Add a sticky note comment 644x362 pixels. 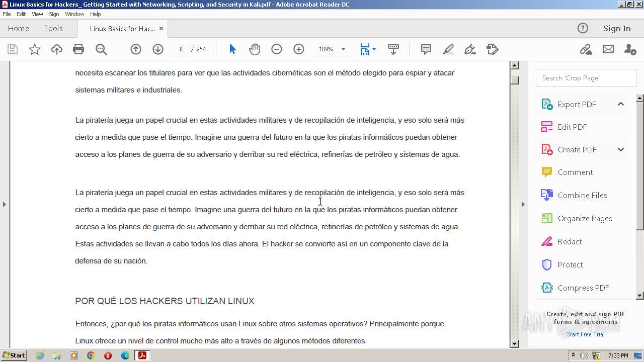click(x=426, y=49)
